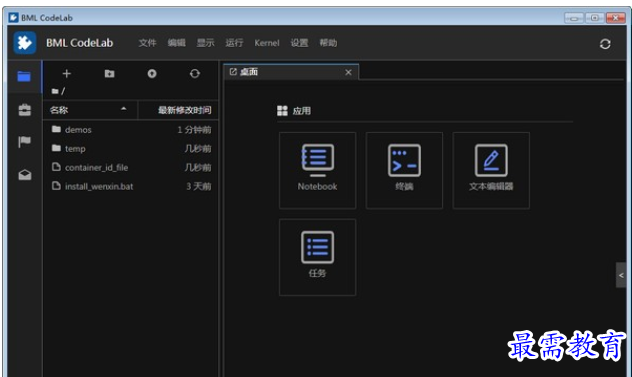Expand the collapsed right side panel arrow
The height and width of the screenshot is (377, 632).
(621, 275)
